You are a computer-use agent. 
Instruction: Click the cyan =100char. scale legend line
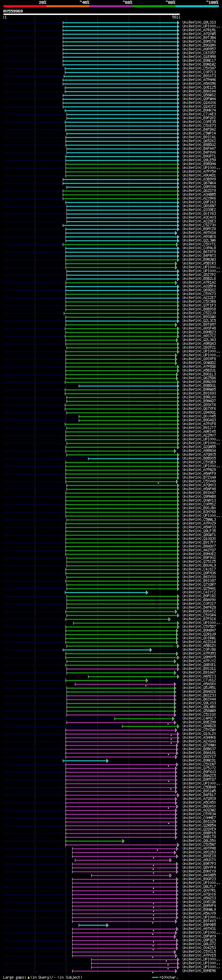pyautogui.click(x=155, y=977)
